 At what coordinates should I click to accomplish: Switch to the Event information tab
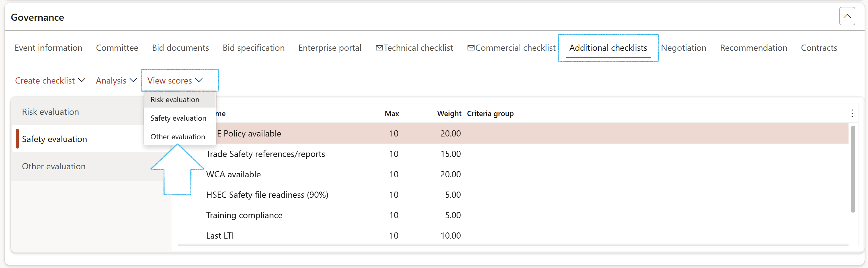pos(49,48)
